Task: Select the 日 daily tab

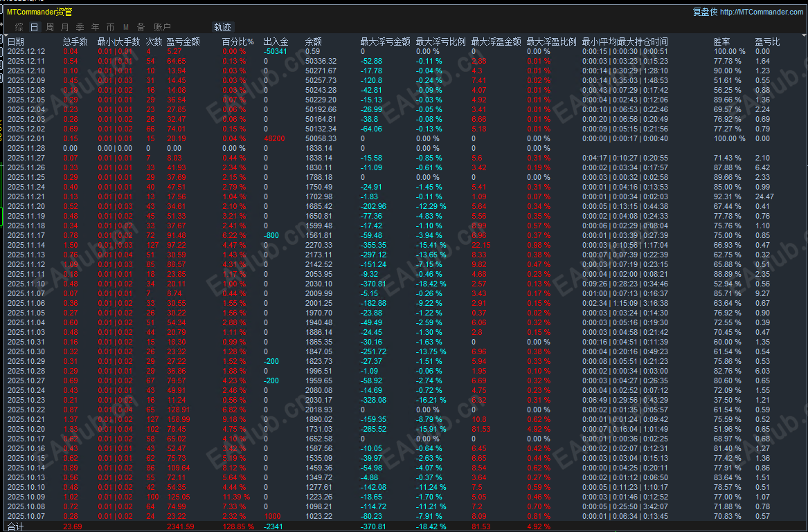Action: click(34, 27)
